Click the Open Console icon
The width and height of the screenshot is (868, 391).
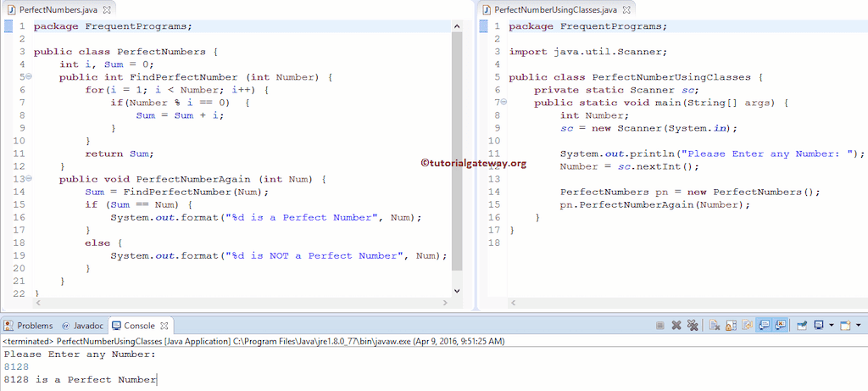pyautogui.click(x=845, y=326)
